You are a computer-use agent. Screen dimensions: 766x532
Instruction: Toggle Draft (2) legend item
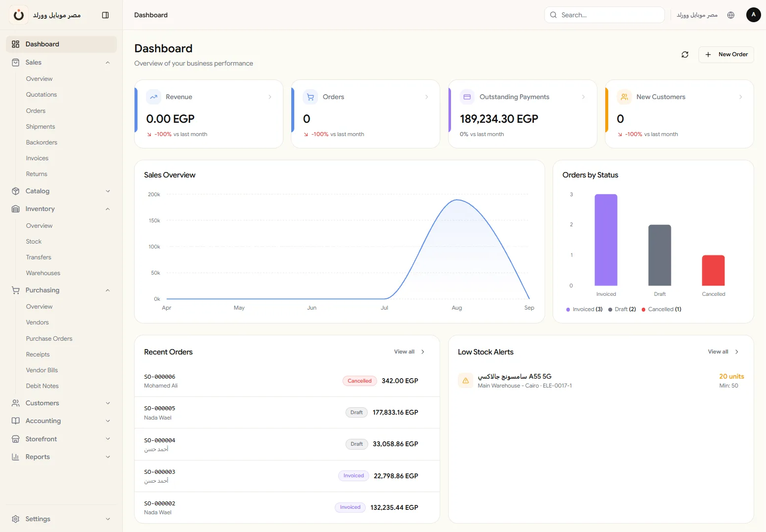tap(622, 310)
